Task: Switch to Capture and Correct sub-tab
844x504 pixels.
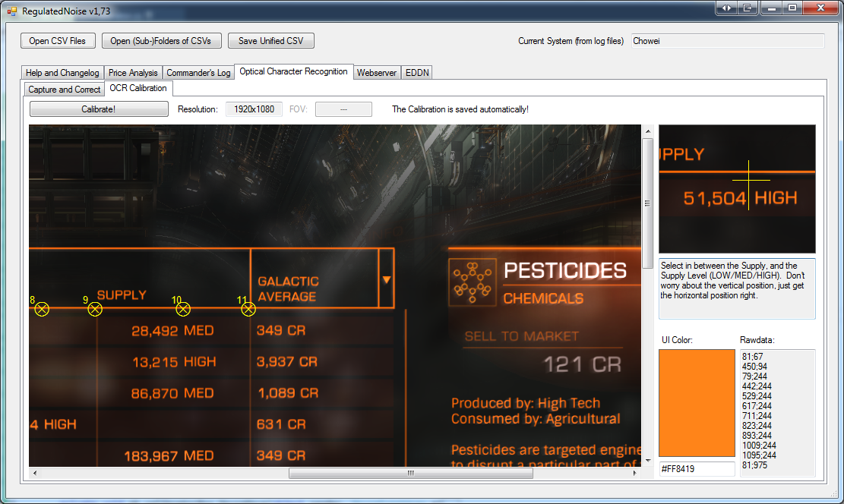Action: [65, 90]
